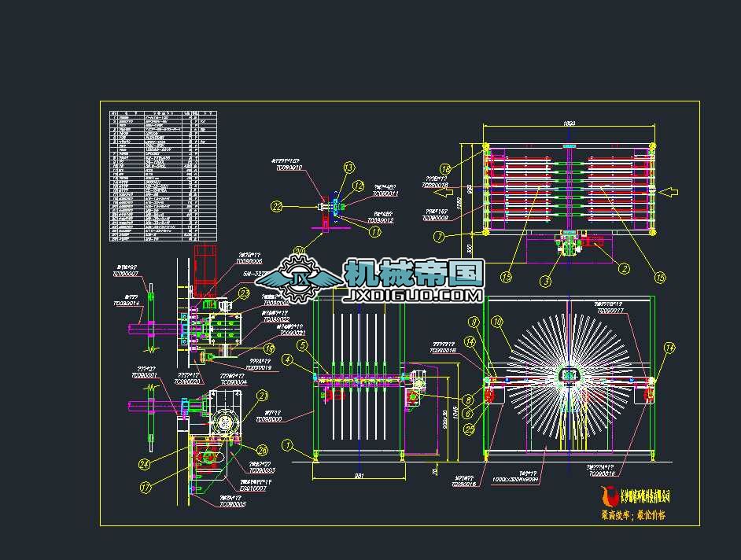Click the 1890 width dimension text

pyautogui.click(x=570, y=123)
